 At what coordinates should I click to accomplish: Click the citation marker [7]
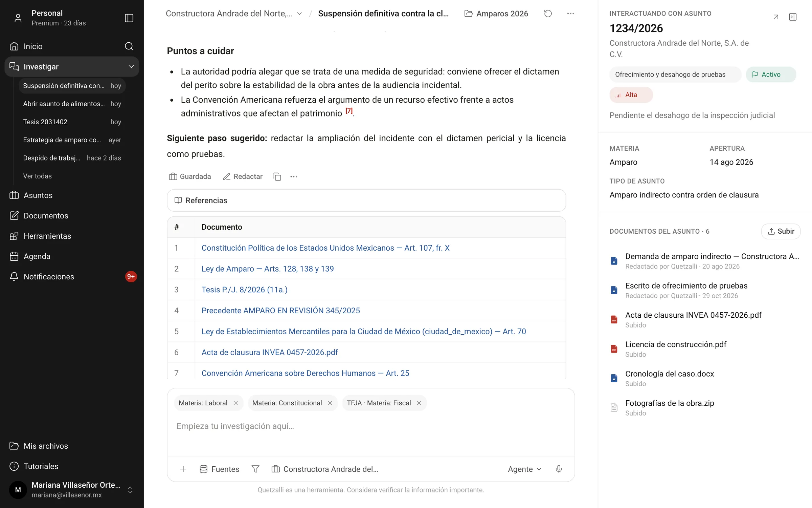[x=349, y=111]
